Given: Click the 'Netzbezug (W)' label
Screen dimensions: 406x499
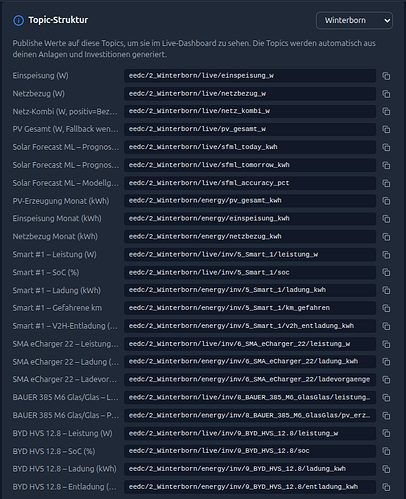Looking at the screenshot, I should pyautogui.click(x=39, y=94).
